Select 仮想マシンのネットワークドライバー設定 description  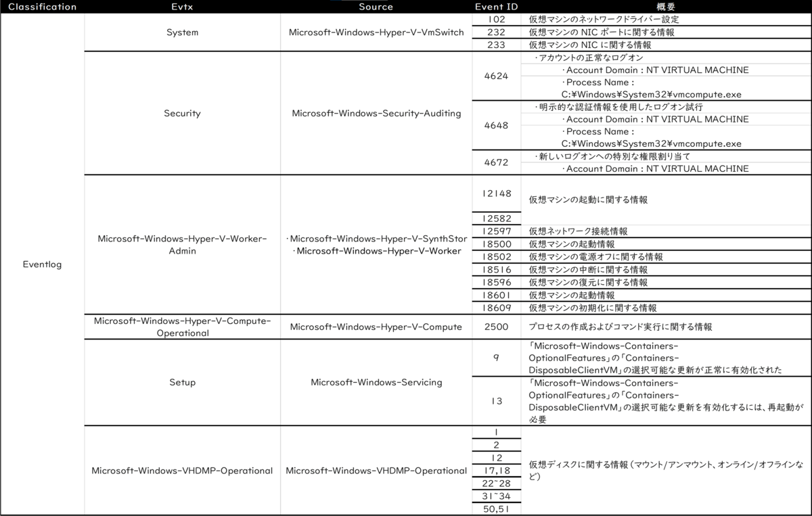(604, 20)
